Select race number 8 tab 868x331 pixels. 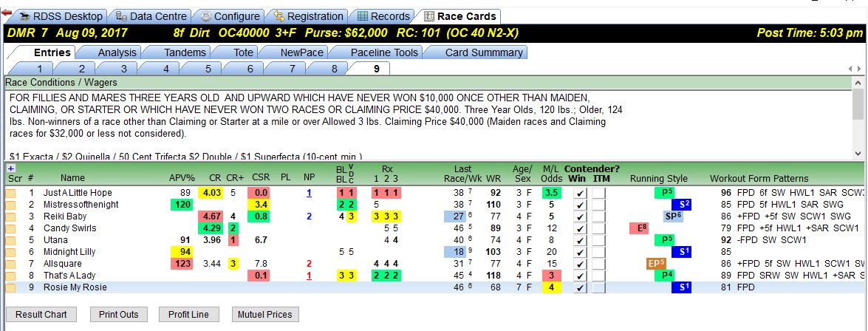click(335, 69)
